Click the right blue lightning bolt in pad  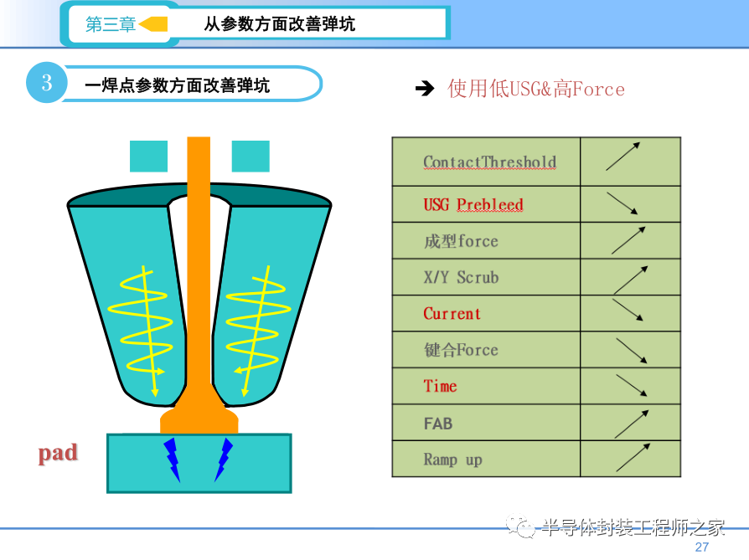pos(224,459)
